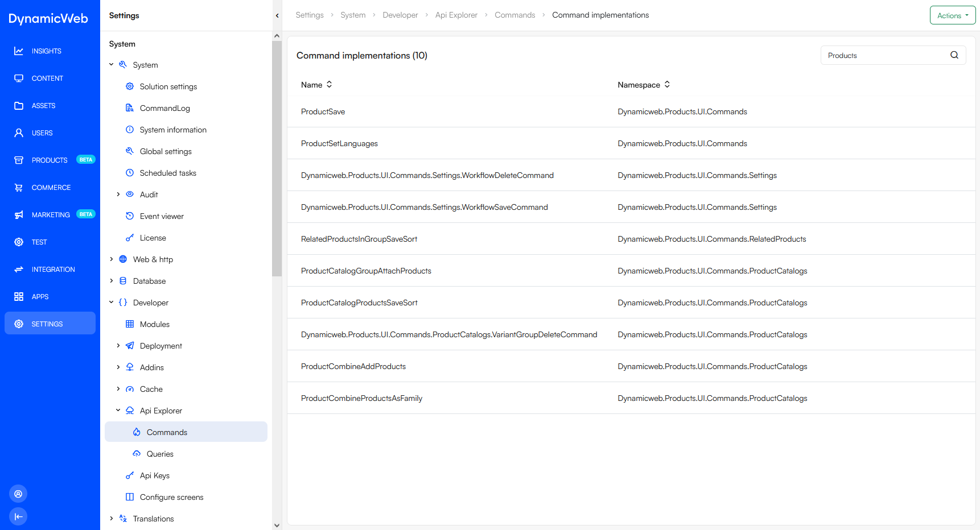The width and height of the screenshot is (980, 530).
Task: Go to Api Explorer breadcrumb
Action: click(x=456, y=15)
